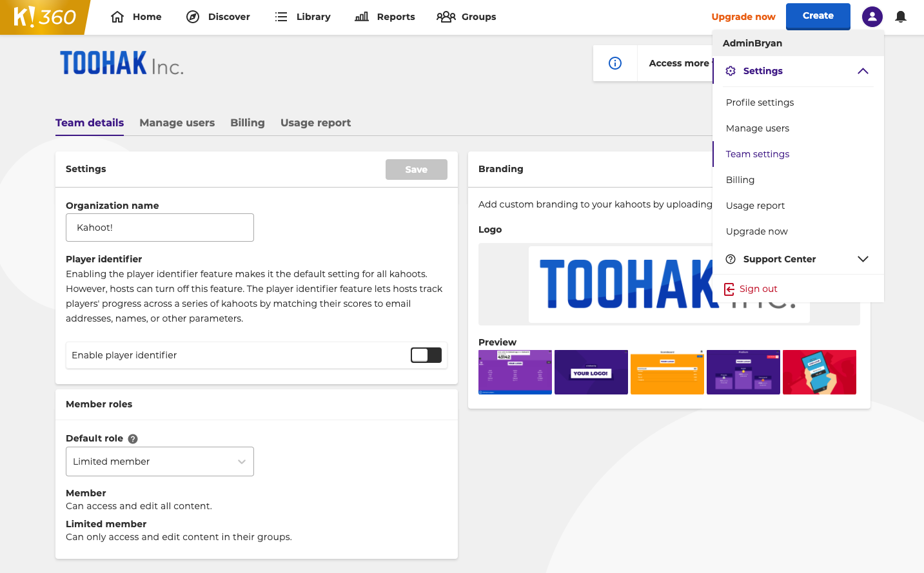Toggle the Enable player identifier switch
This screenshot has height=573, width=924.
pos(426,355)
